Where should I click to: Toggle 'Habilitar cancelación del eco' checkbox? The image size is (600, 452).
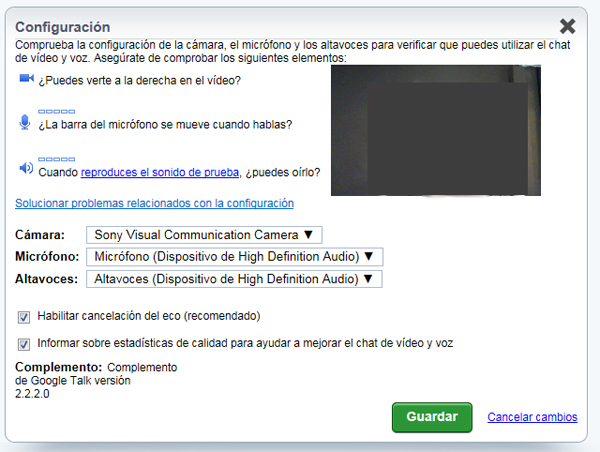[x=24, y=317]
